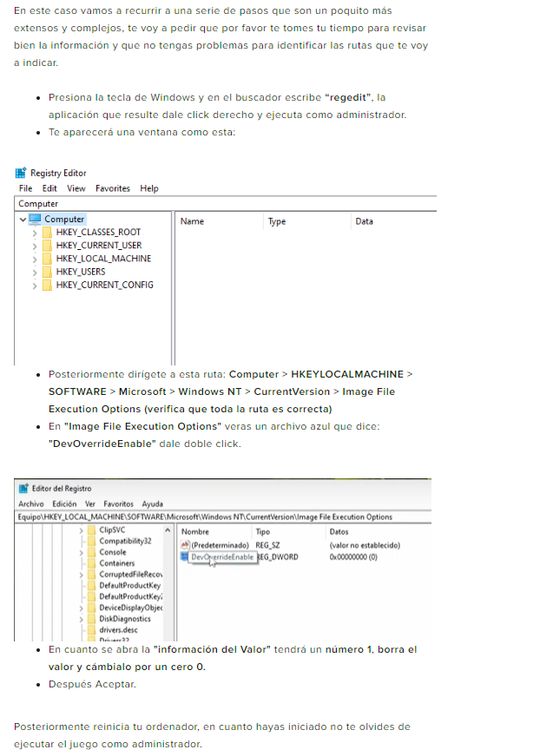The height and width of the screenshot is (756, 540).
Task: Click the folder icon of HKEY_CLASSES_ROOT
Action: click(47, 233)
